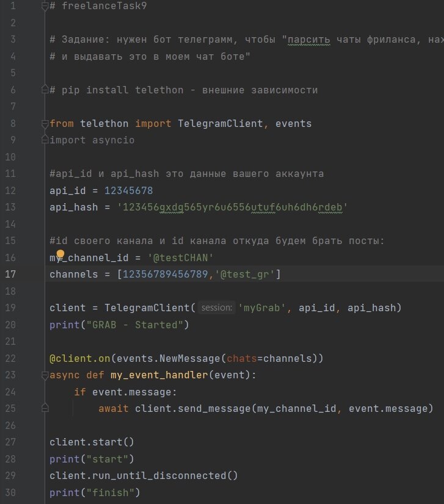Click fold end marker at line 9
The image size is (444, 504).
(x=45, y=140)
